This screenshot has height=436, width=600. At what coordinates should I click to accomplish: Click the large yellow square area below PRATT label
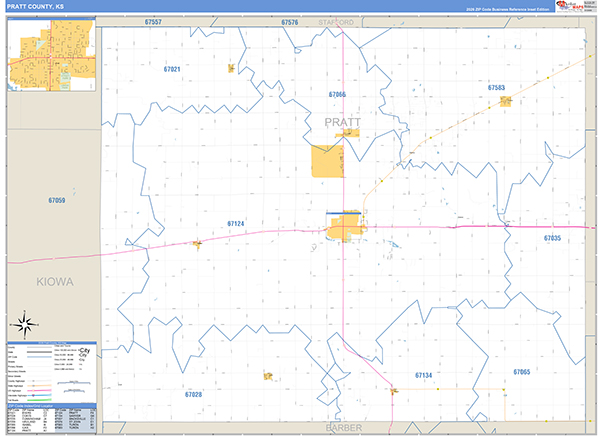point(328,161)
